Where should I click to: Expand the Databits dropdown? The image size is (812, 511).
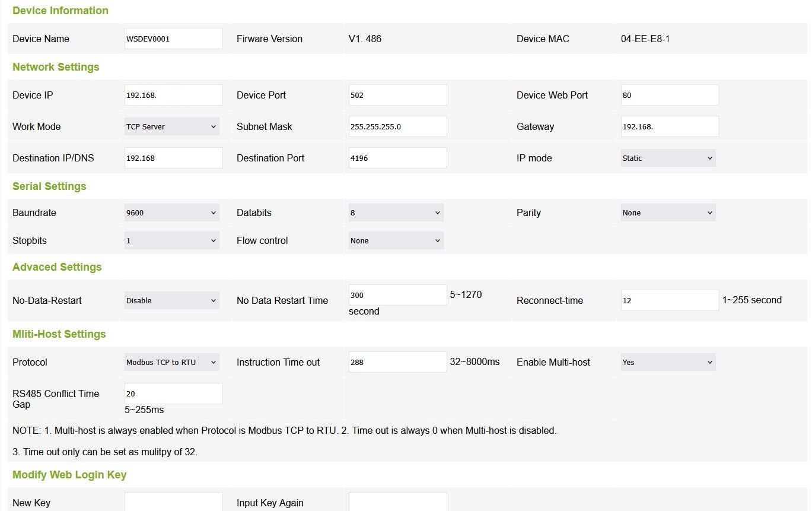click(396, 212)
